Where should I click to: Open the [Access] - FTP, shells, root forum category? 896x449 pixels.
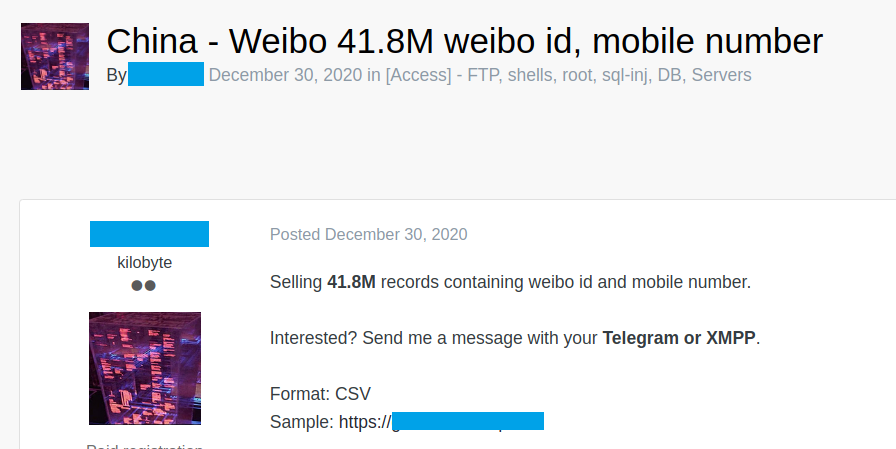point(568,75)
